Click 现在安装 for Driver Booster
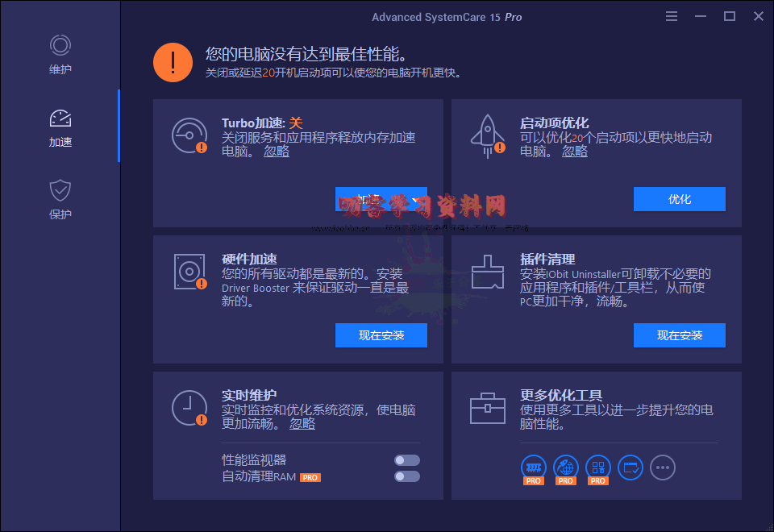 [381, 335]
